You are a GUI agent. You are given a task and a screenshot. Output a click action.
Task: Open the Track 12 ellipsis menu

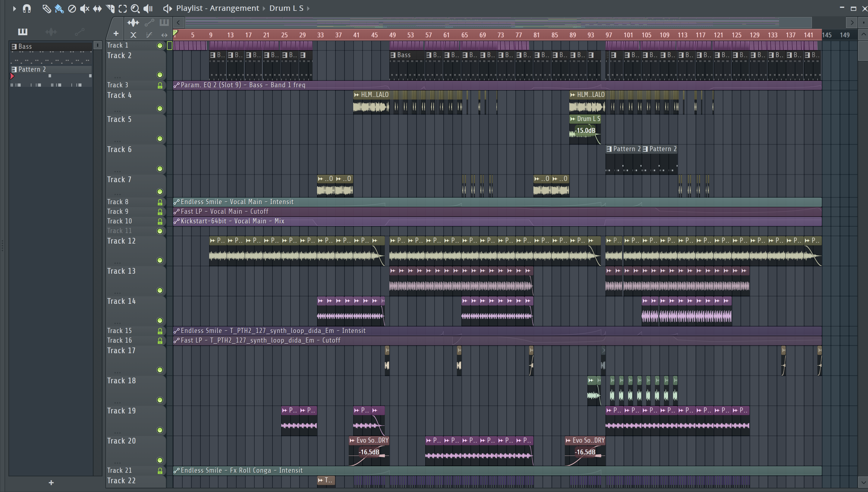(117, 263)
